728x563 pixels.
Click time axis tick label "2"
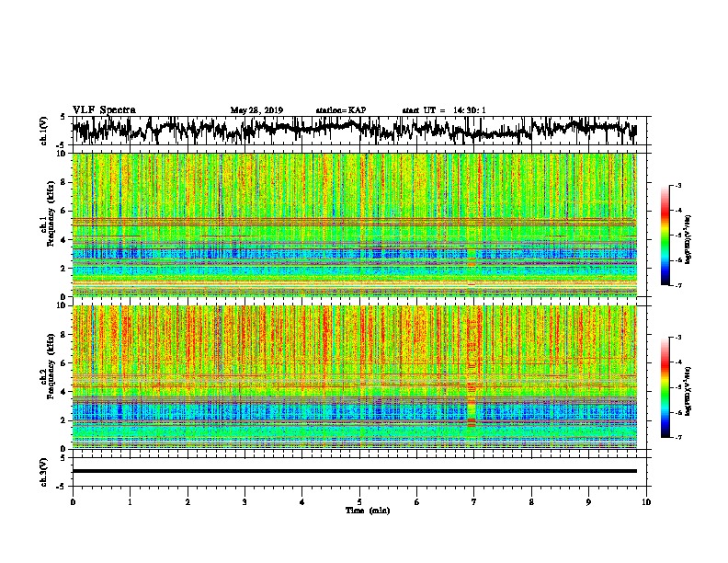pos(188,502)
